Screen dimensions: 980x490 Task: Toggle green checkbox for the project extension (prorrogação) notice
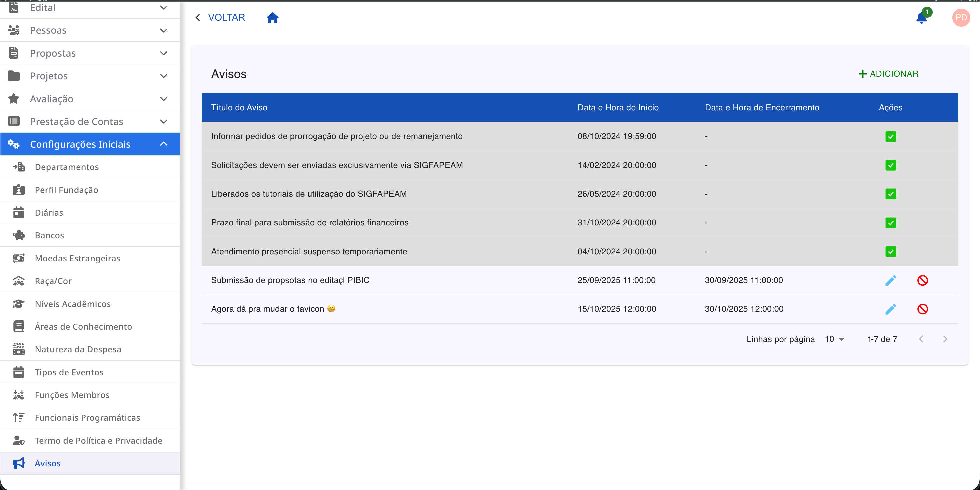[890, 136]
